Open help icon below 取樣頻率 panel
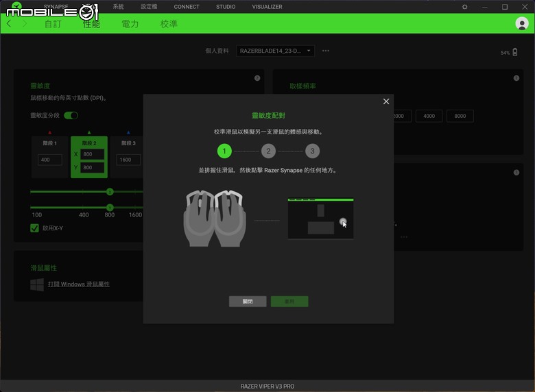The width and height of the screenshot is (535, 392). click(x=516, y=173)
